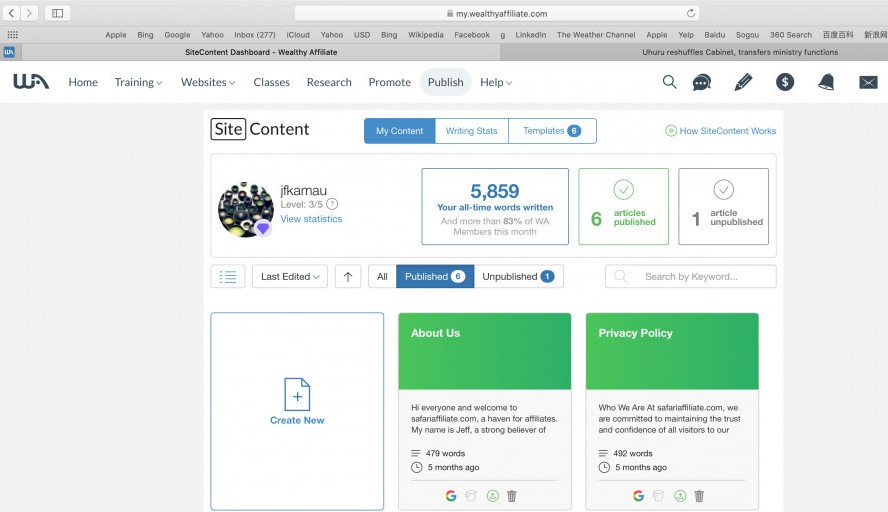Open the Inbox (277) bookmark
The image size is (888, 512).
pyautogui.click(x=255, y=35)
